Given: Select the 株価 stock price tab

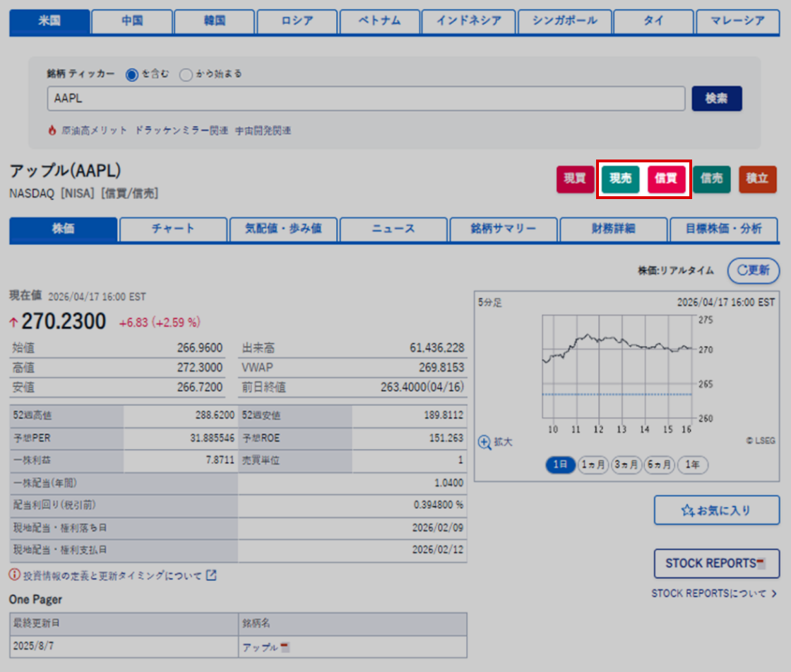Looking at the screenshot, I should pos(63,229).
